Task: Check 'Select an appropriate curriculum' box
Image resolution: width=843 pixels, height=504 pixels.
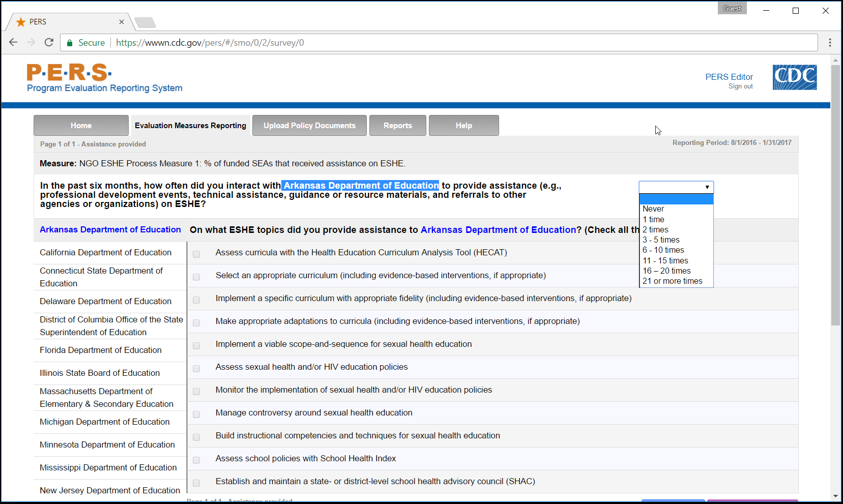Action: pyautogui.click(x=196, y=277)
